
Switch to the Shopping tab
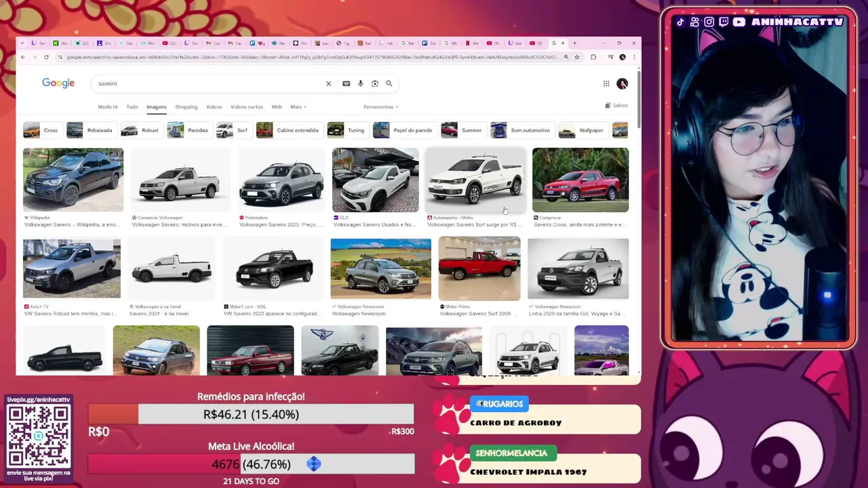[x=186, y=107]
